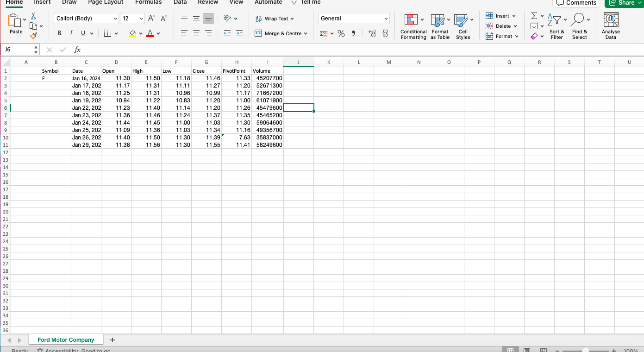The image size is (644, 352).
Task: Open the Calibri (Body) font dropdown
Action: pos(115,19)
